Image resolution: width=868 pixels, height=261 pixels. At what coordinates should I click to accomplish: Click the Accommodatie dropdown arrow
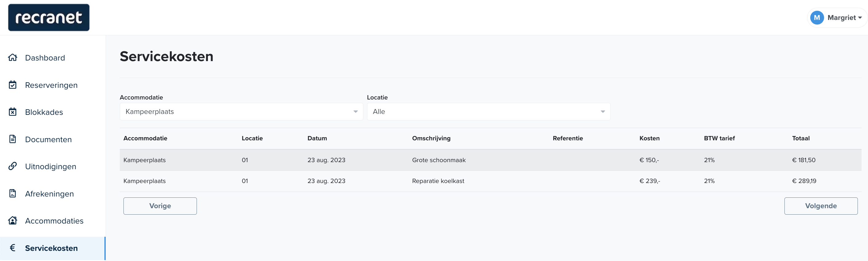tap(355, 112)
